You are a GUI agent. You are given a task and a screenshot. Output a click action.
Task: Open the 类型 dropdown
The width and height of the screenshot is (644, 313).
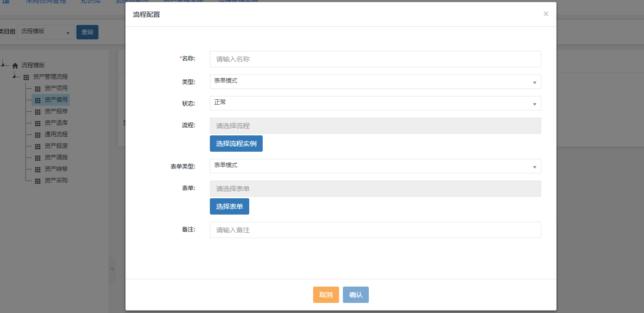pos(375,82)
